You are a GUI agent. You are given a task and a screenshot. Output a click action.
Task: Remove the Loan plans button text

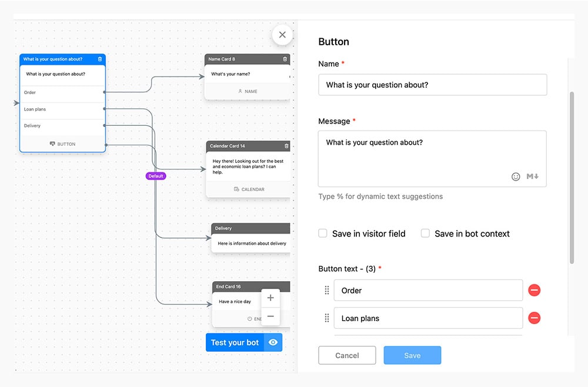pos(534,318)
